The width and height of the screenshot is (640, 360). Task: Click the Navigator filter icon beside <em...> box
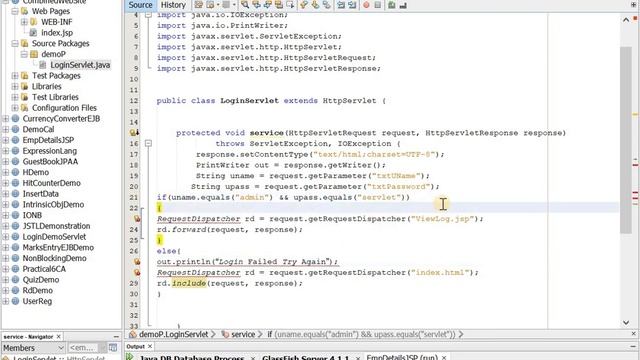click(113, 348)
